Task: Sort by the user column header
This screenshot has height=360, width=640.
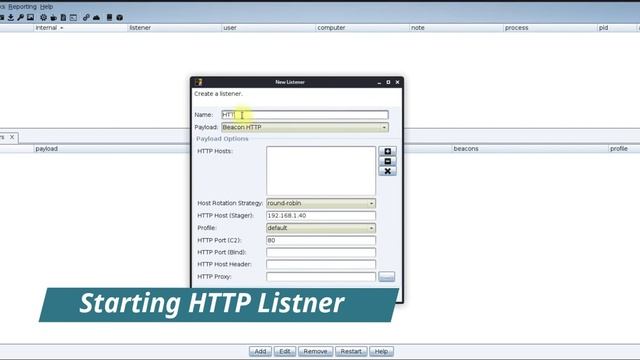Action: coord(268,28)
